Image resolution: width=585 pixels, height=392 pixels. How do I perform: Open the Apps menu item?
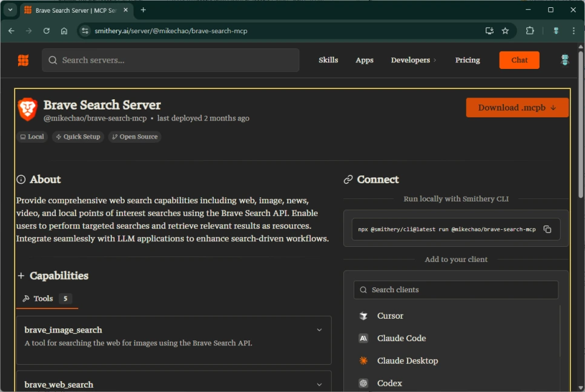[365, 60]
